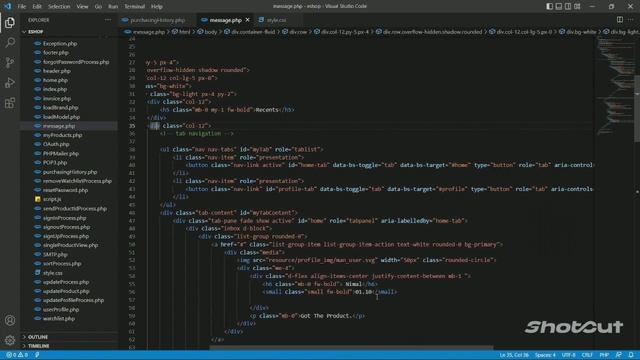Open the Selection menu
Viewport: 640px width, 360px height.
(x=59, y=7)
